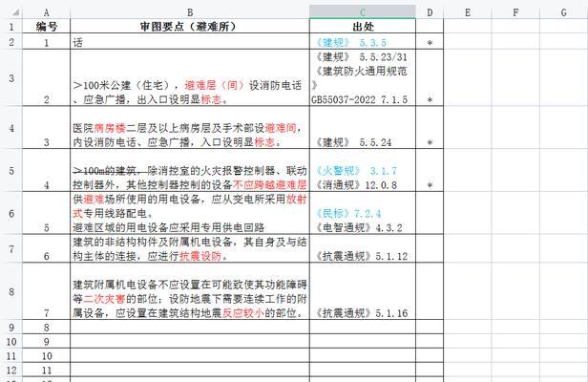Viewport: 588px width, 382px height.
Task: Select 编号 cell with value 2
Action: click(47, 77)
